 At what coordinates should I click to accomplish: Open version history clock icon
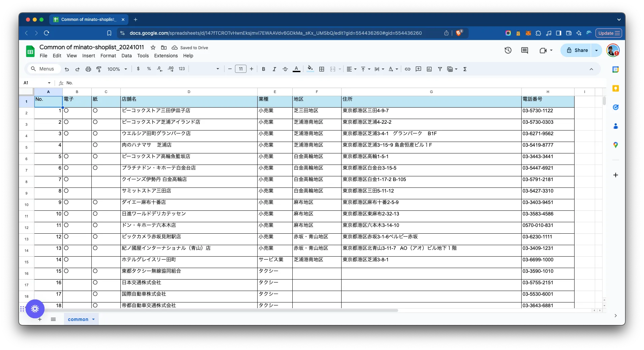click(508, 50)
